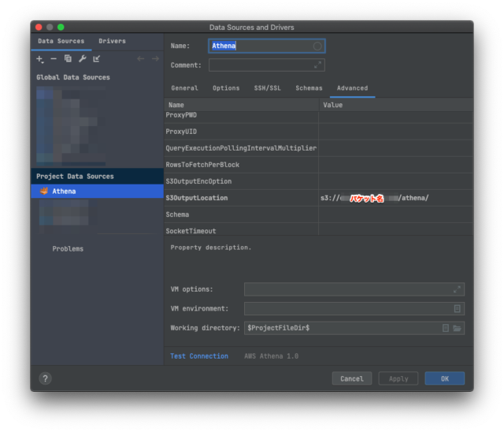The height and width of the screenshot is (432, 504).
Task: Confirm with the OK button
Action: point(445,378)
